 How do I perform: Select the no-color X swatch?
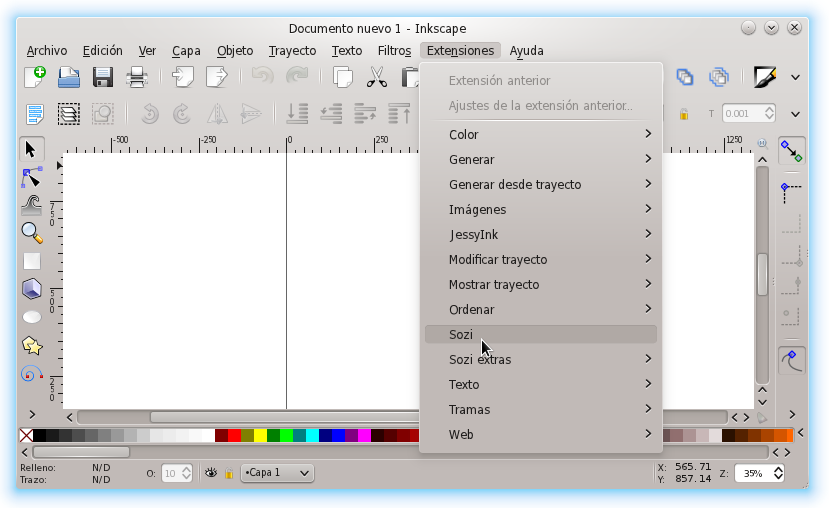coord(26,435)
